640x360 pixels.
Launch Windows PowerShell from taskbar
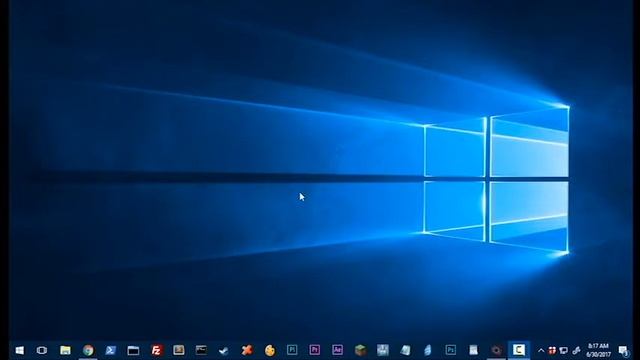111,350
